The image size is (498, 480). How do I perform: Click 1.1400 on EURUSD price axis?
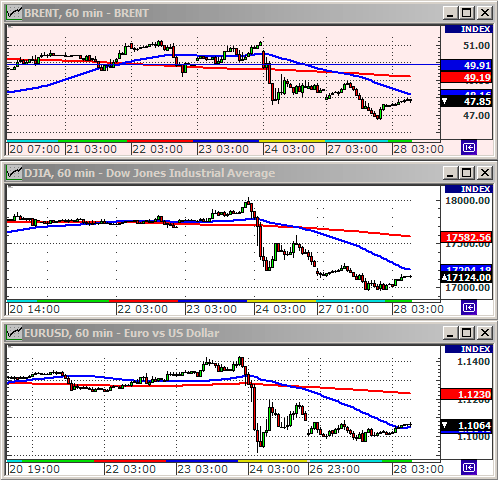click(473, 362)
